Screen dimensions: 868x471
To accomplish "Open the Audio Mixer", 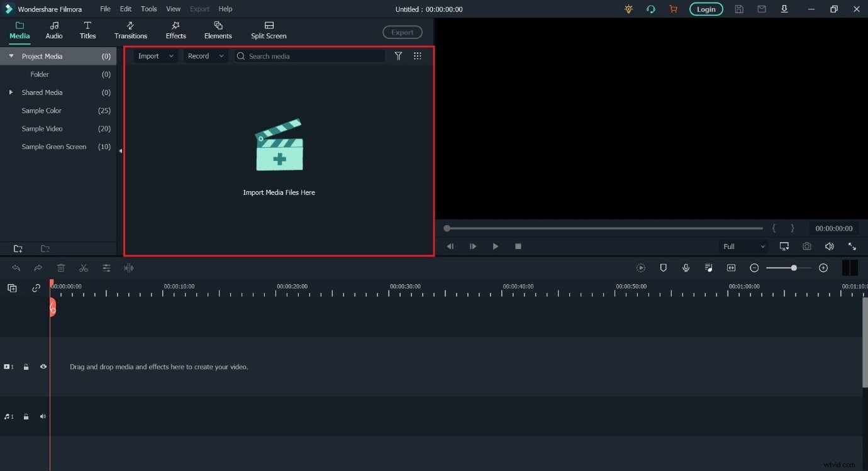I will click(708, 268).
